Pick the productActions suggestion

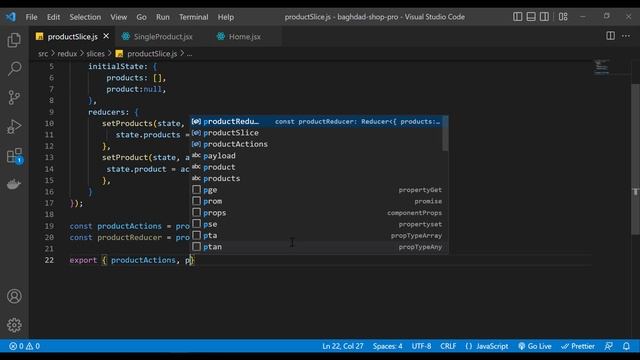pos(316,144)
